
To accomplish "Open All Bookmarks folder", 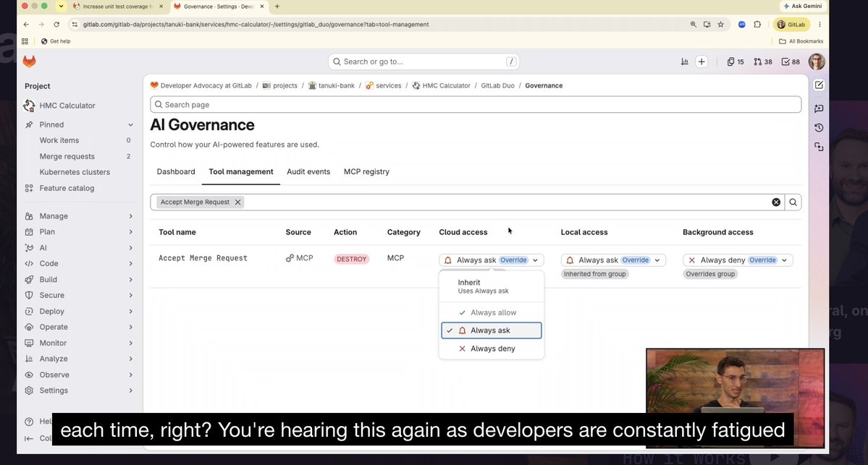I will tap(801, 41).
